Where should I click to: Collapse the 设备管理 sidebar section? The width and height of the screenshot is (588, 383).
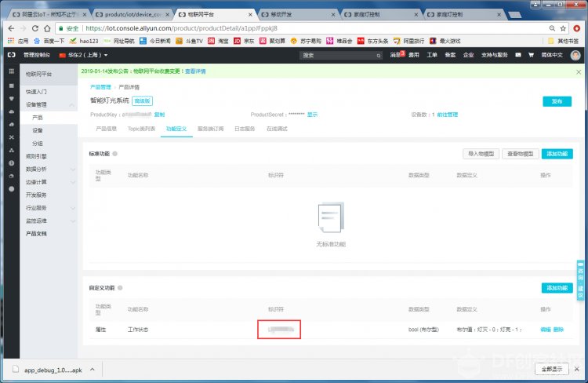[71, 104]
